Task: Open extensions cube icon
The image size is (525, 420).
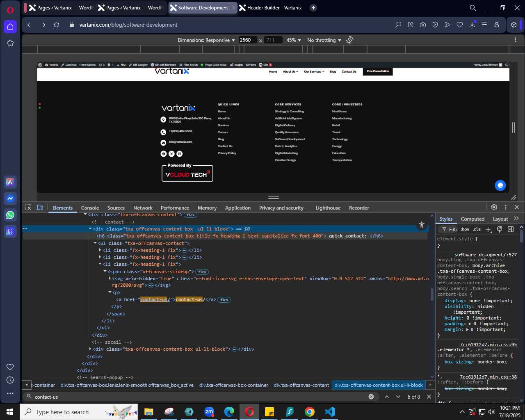Action: pos(514,25)
